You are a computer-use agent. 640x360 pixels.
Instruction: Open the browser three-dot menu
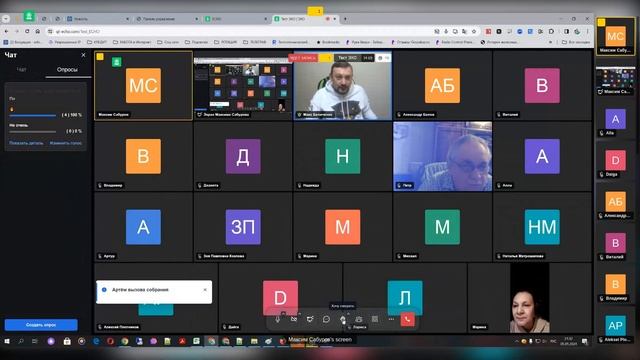coord(588,31)
